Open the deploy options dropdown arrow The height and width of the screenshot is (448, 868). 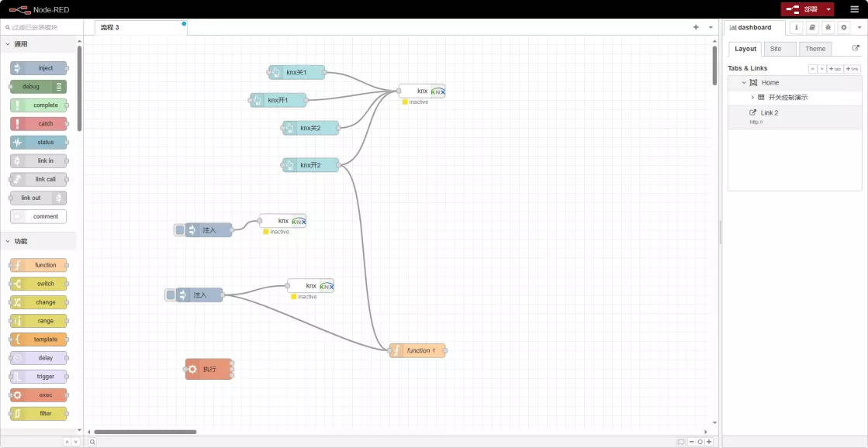pyautogui.click(x=828, y=9)
